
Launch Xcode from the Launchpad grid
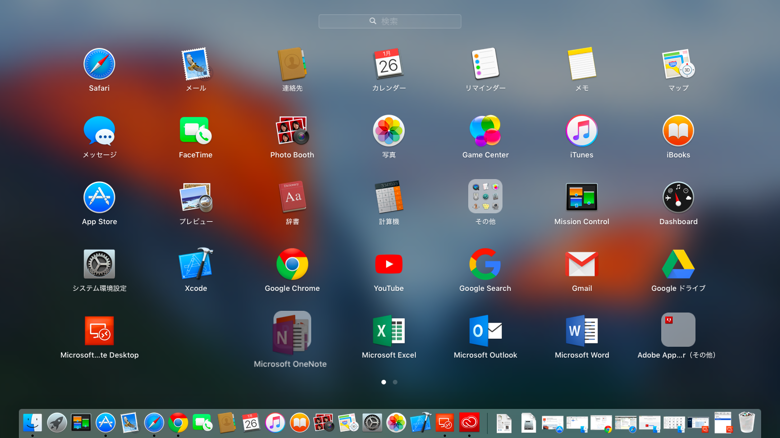(195, 264)
